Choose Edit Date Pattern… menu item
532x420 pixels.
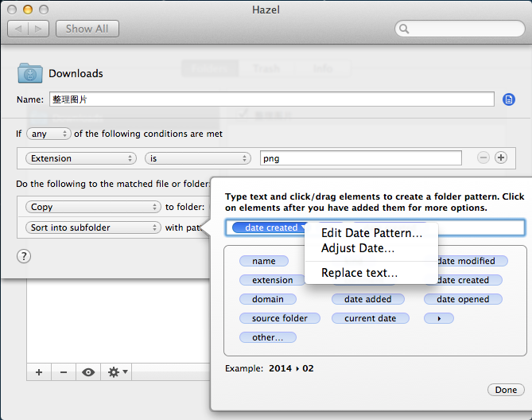(371, 233)
